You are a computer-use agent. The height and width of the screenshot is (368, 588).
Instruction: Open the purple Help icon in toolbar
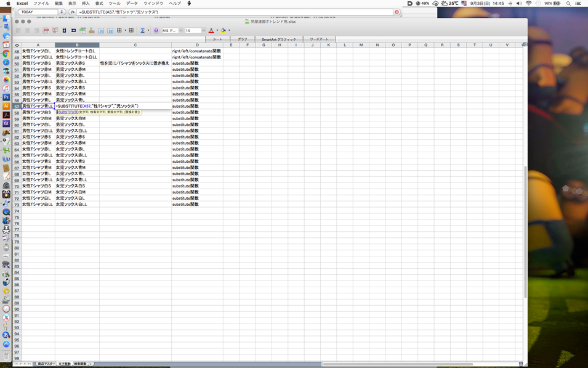pos(156,30)
